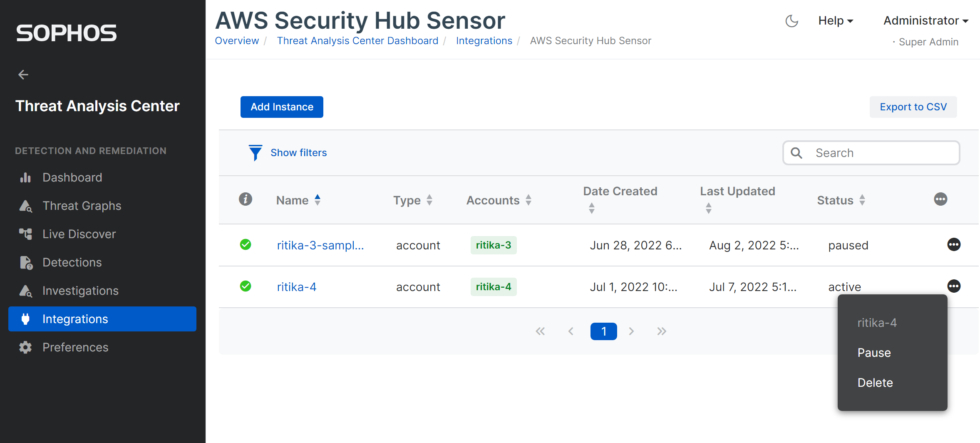Open the Administrator account dropdown
The width and height of the screenshot is (980, 443).
pyautogui.click(x=925, y=21)
